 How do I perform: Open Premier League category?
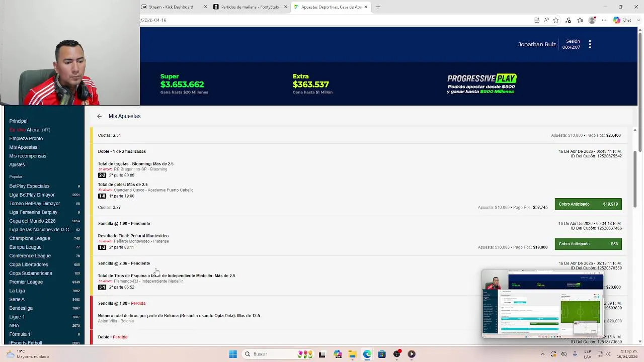pyautogui.click(x=44, y=282)
